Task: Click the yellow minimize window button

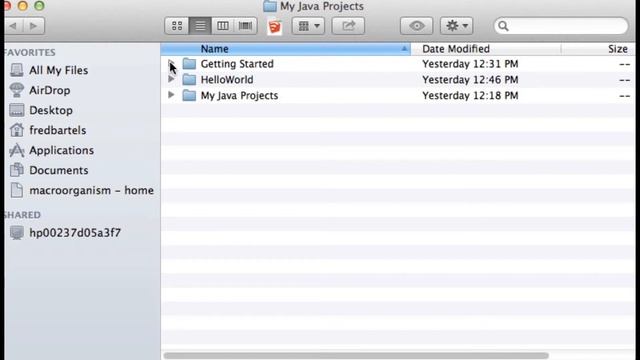Action: tap(23, 5)
